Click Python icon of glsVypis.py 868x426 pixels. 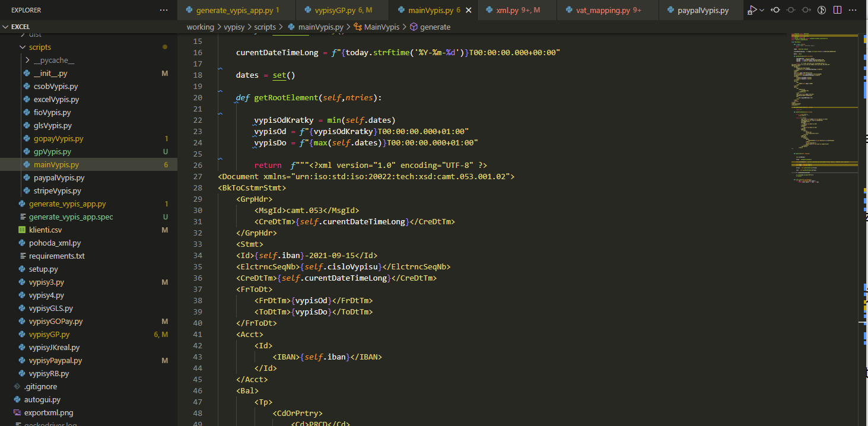click(x=27, y=125)
